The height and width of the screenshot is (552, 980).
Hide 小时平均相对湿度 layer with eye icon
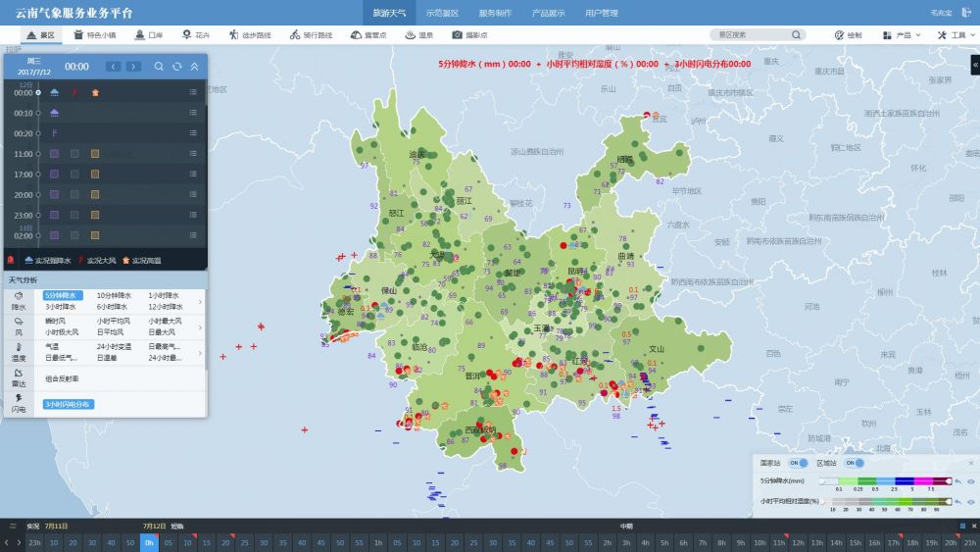point(969,501)
